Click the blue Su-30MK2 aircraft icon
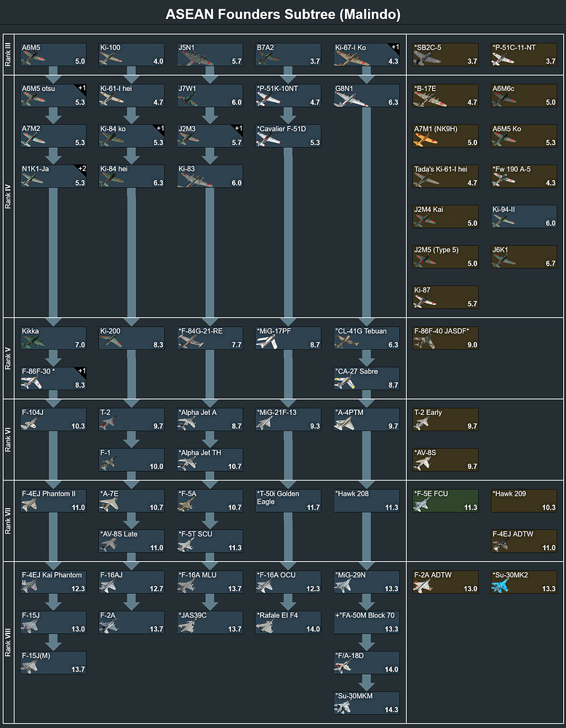Image resolution: width=566 pixels, height=728 pixels. [x=503, y=587]
